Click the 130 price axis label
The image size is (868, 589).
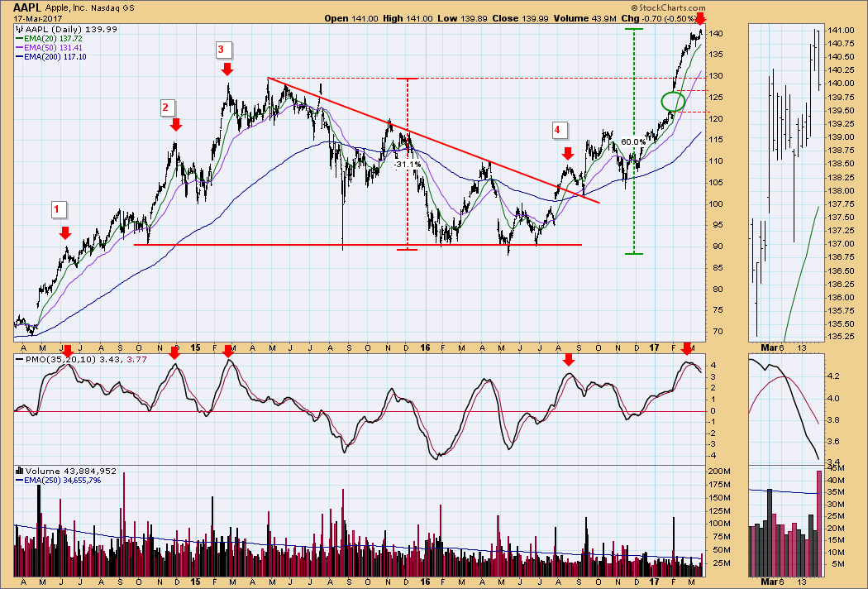[x=715, y=76]
